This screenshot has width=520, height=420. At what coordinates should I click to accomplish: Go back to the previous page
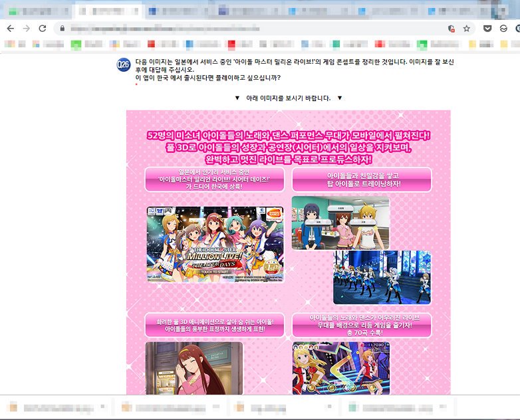pos(9,29)
